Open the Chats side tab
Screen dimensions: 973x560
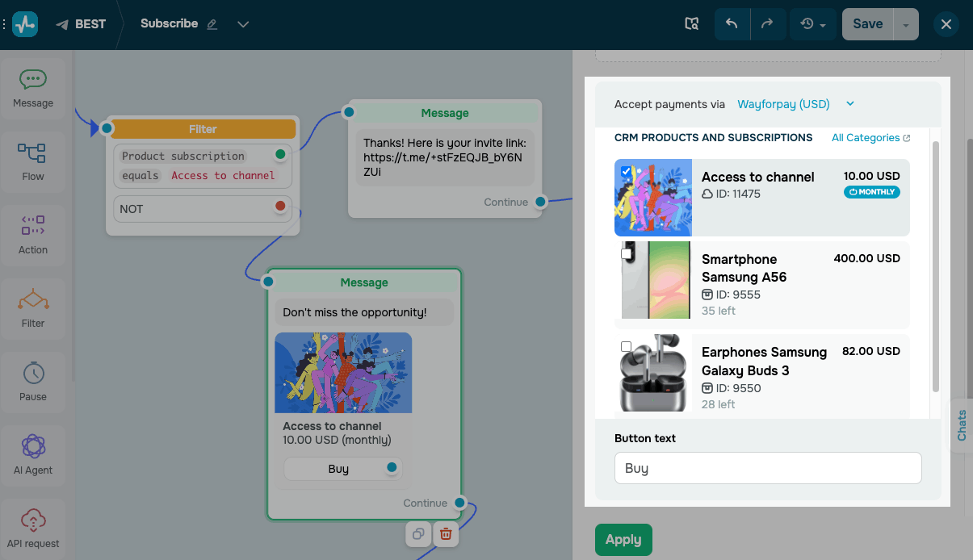(962, 425)
